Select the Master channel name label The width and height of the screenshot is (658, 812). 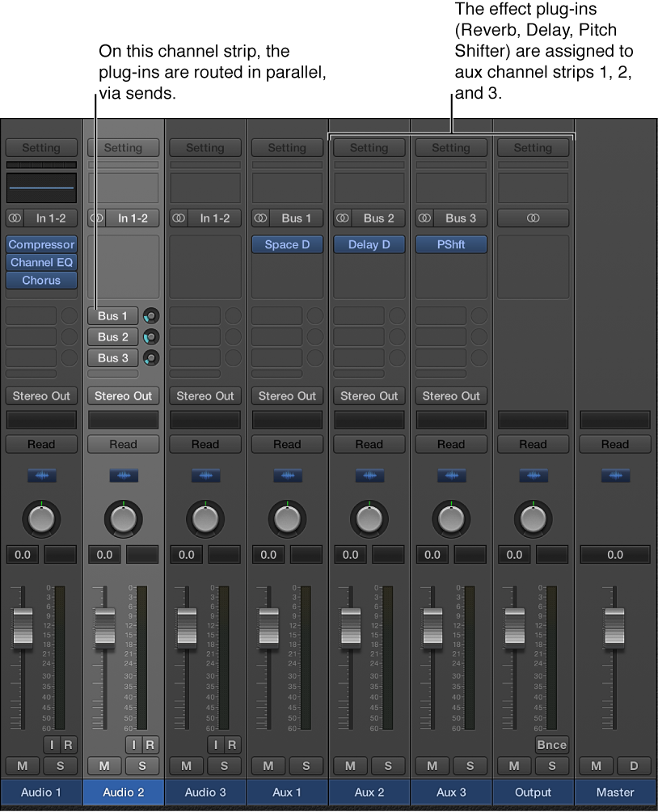(614, 793)
